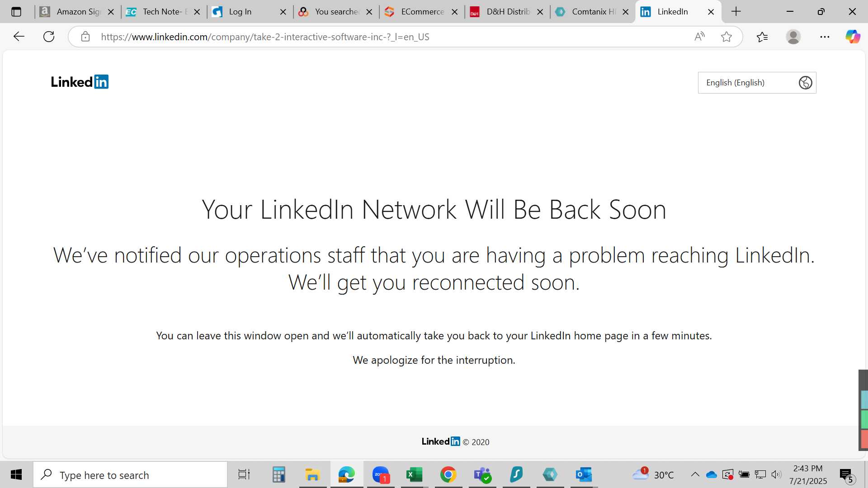View site information lock icon
This screenshot has width=868, height=488.
pos(85,37)
